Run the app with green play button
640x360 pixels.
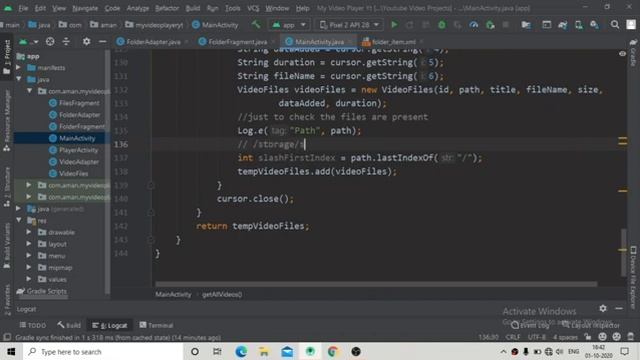pos(394,25)
